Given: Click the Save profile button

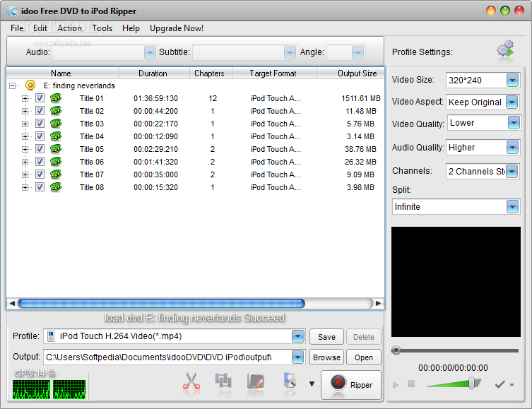Looking at the screenshot, I should point(326,337).
